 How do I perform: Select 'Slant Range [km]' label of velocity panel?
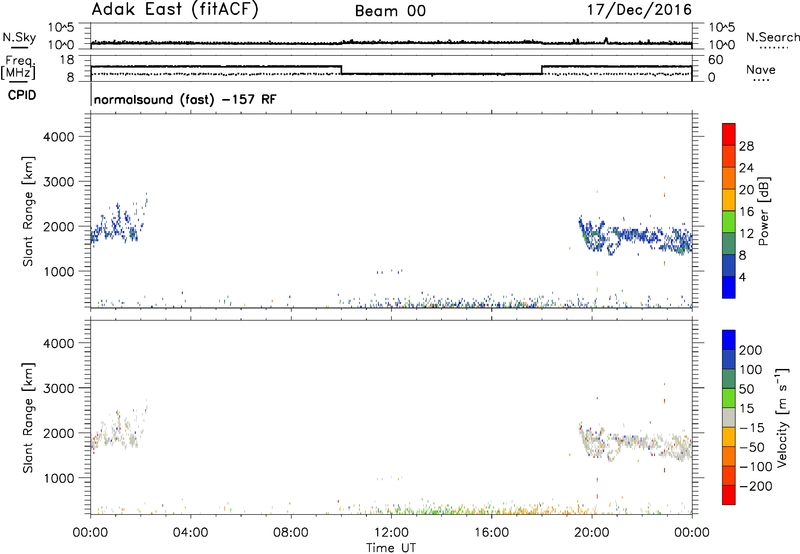(28, 417)
